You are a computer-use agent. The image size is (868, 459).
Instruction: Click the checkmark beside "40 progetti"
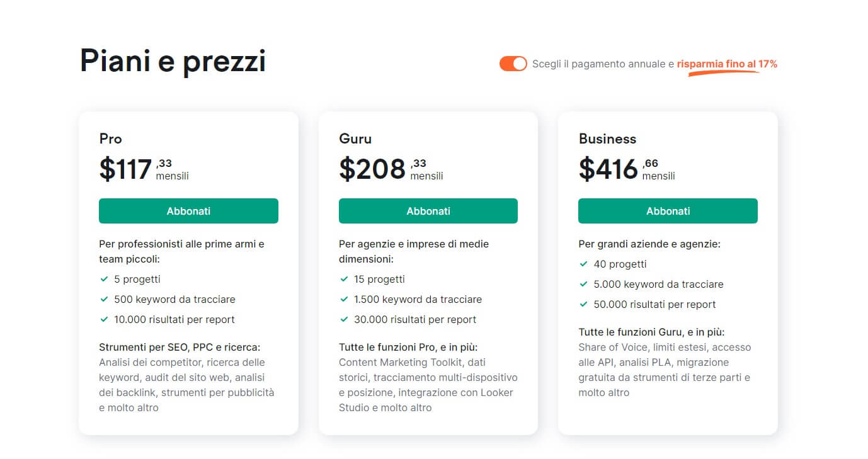click(x=583, y=264)
